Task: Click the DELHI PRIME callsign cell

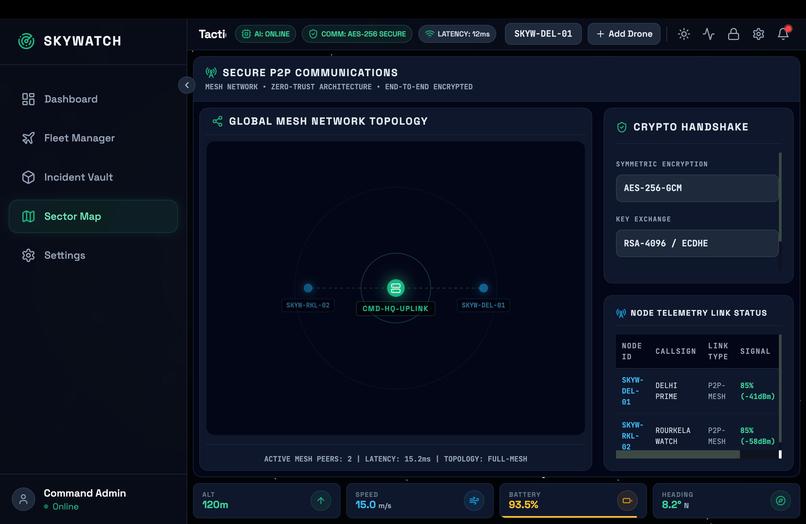Action: pyautogui.click(x=666, y=391)
